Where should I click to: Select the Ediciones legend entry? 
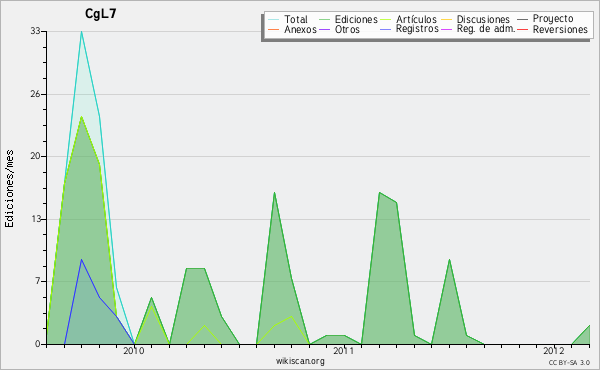[348, 19]
